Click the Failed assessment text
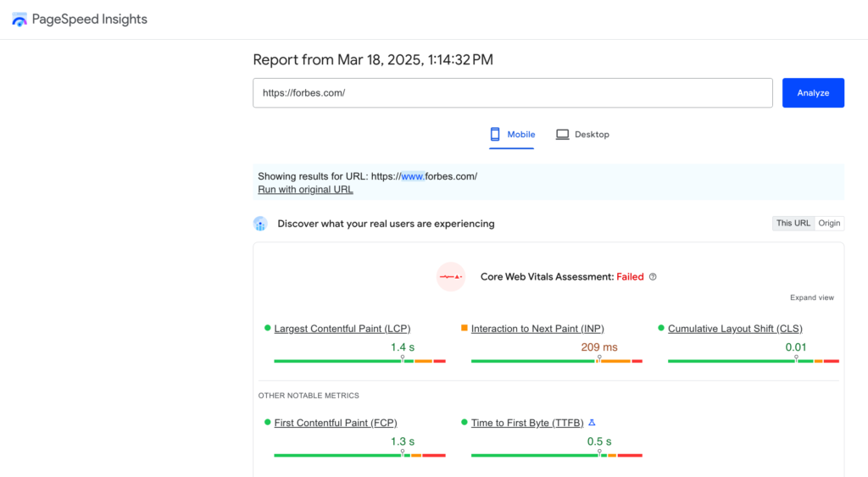Image resolution: width=868 pixels, height=477 pixels. pos(630,277)
